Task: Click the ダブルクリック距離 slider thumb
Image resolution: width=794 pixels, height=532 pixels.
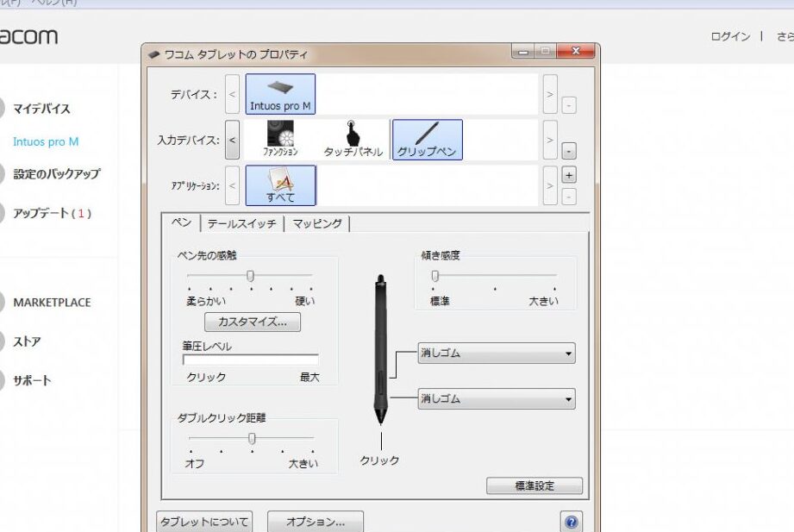Action: pyautogui.click(x=252, y=438)
